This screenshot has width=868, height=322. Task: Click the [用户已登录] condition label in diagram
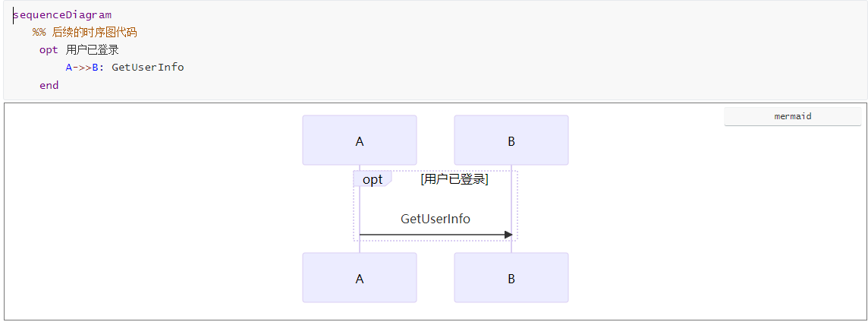[454, 179]
